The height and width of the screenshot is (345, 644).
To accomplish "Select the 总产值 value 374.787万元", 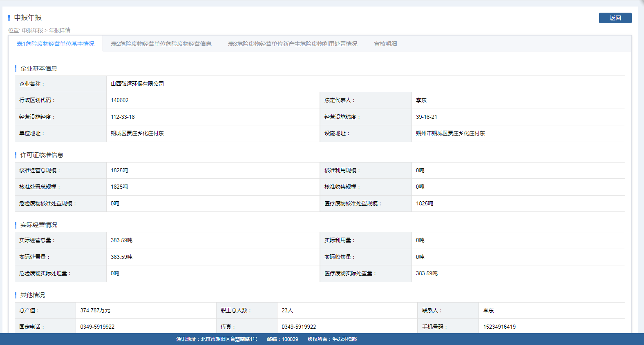I will pyautogui.click(x=95, y=310).
